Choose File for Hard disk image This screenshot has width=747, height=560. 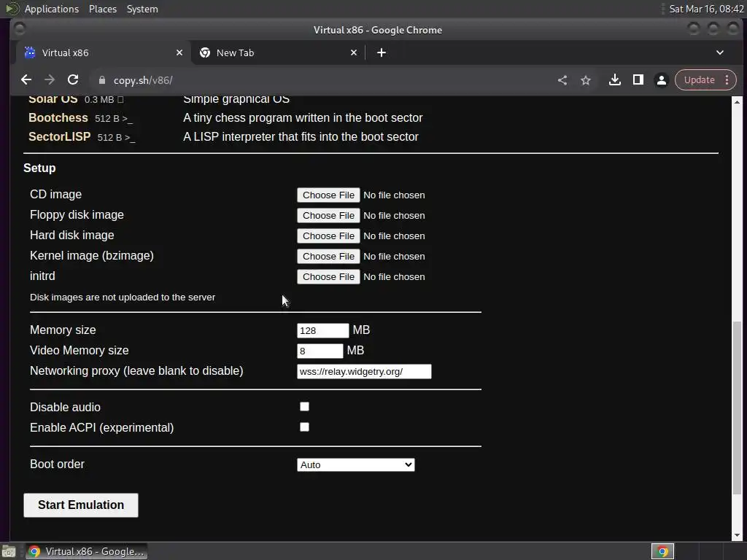pyautogui.click(x=328, y=236)
